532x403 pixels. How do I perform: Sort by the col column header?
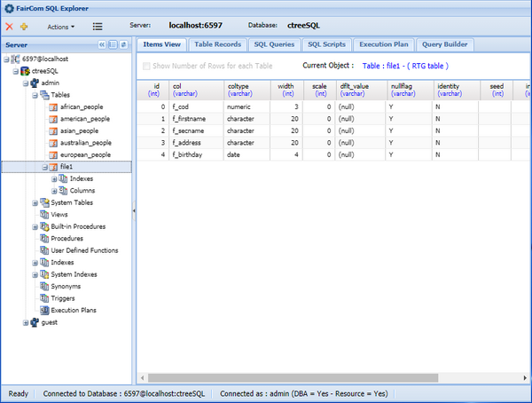click(x=196, y=90)
